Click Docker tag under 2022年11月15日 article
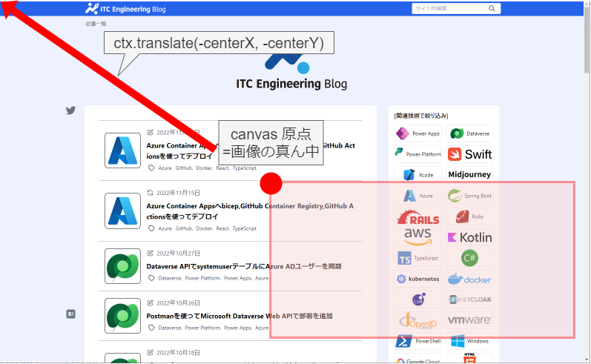The height and width of the screenshot is (364, 591). click(x=204, y=228)
